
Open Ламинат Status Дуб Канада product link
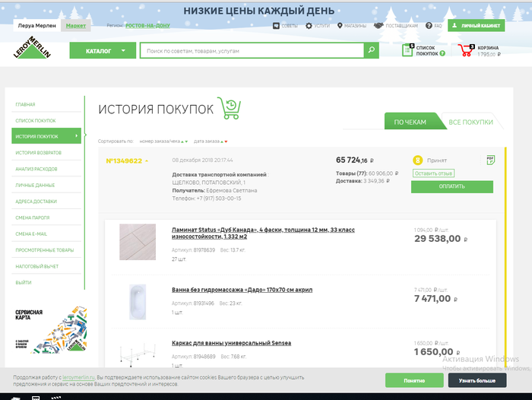click(x=263, y=233)
